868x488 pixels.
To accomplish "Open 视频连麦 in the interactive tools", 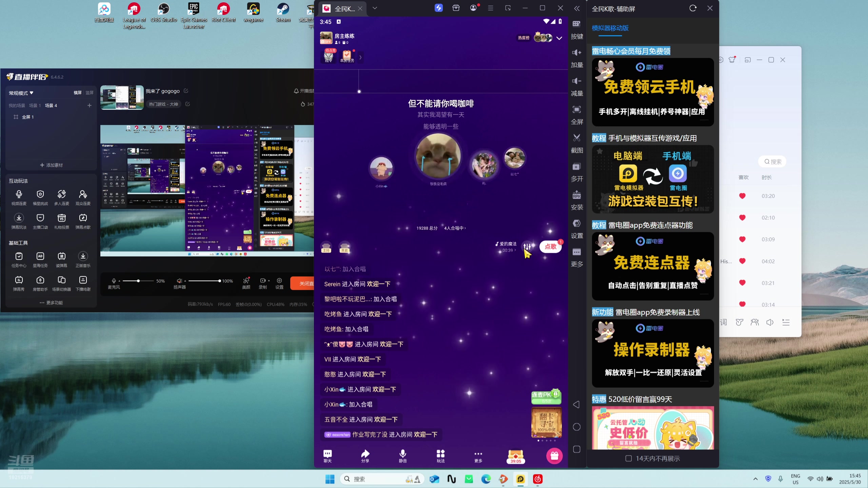I will point(19,198).
